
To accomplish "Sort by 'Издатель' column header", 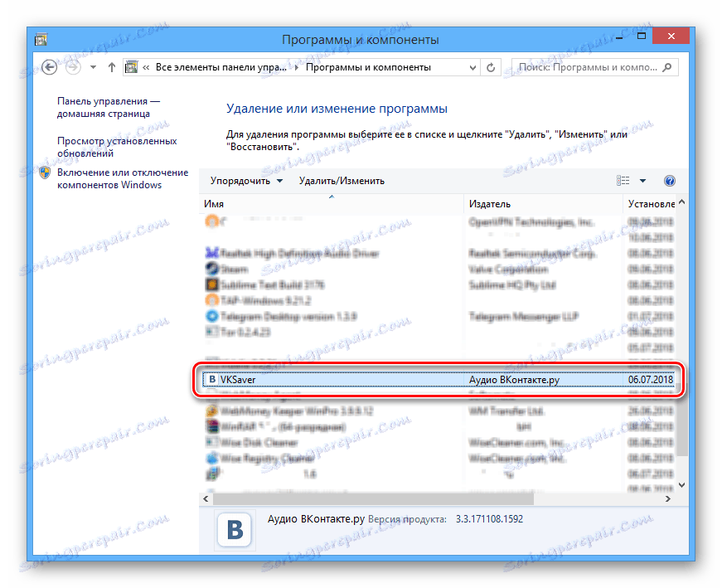I will [x=543, y=204].
